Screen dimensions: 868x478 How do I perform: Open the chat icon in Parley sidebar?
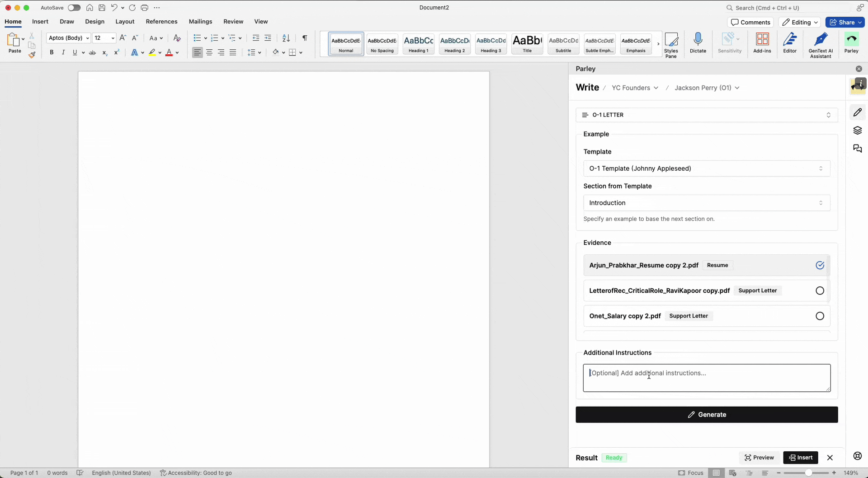[x=857, y=149]
